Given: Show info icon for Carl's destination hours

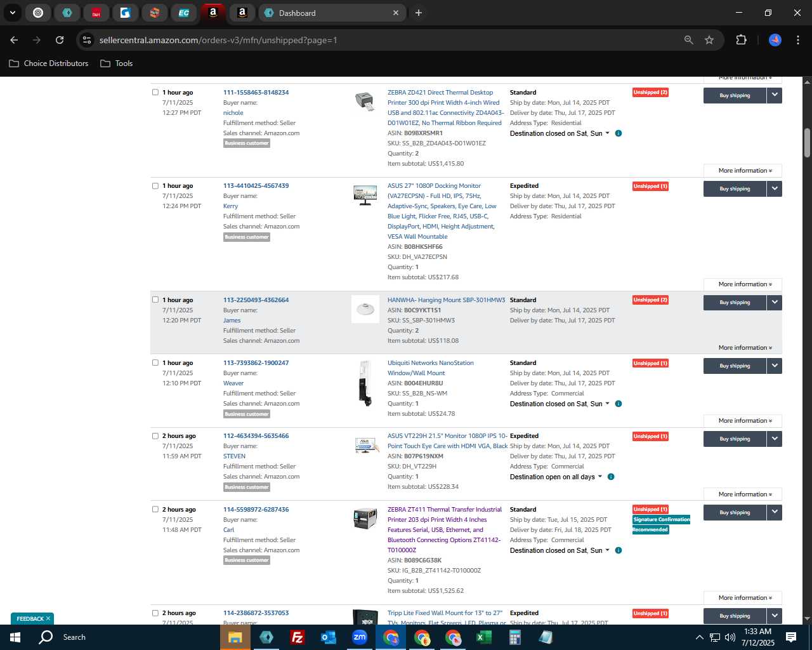Looking at the screenshot, I should 619,550.
